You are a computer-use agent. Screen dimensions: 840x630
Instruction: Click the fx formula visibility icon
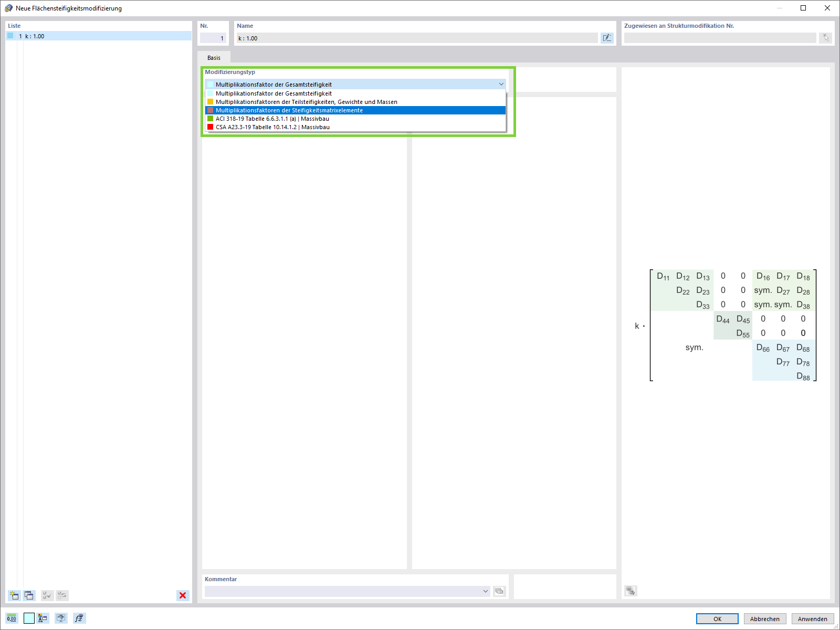coord(79,618)
